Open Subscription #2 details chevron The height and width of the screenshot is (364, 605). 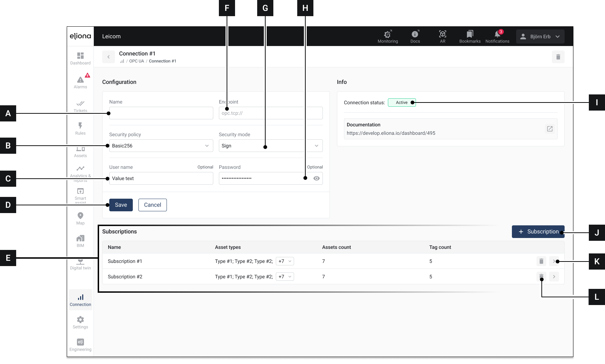point(554,277)
